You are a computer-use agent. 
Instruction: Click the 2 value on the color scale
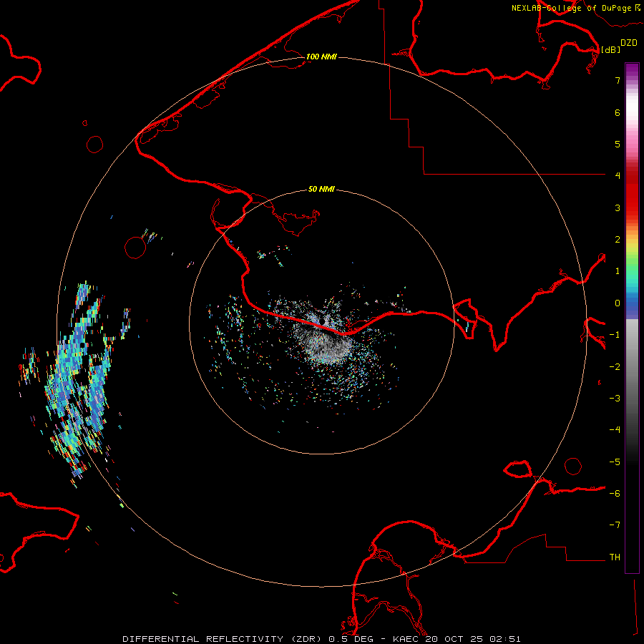coord(618,240)
